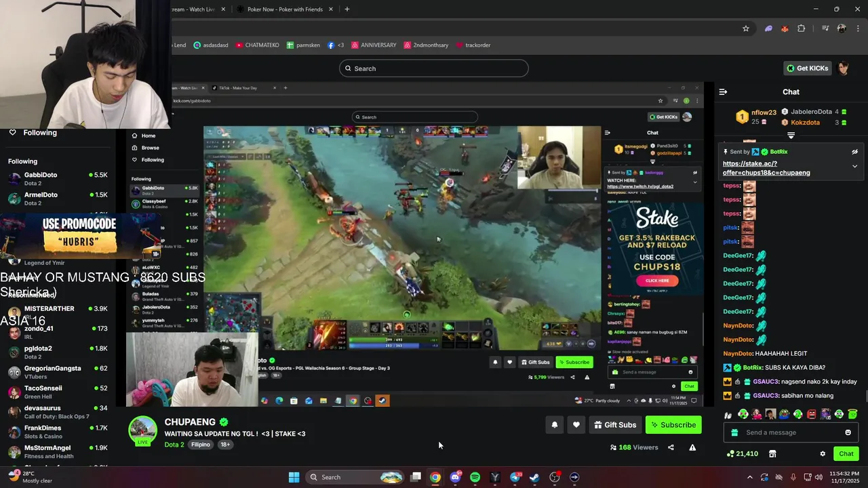Click the Chrome icon in the taskbar
The image size is (868, 488).
pos(435,477)
